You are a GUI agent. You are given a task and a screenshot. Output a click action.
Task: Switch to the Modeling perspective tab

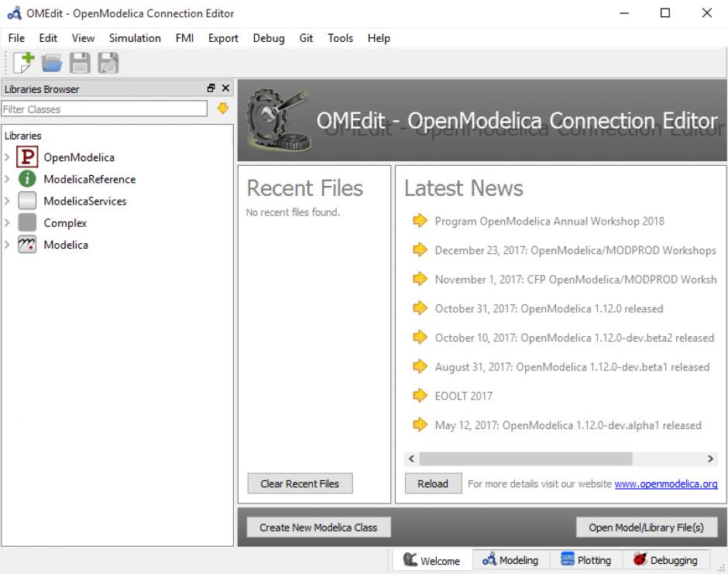pos(510,560)
